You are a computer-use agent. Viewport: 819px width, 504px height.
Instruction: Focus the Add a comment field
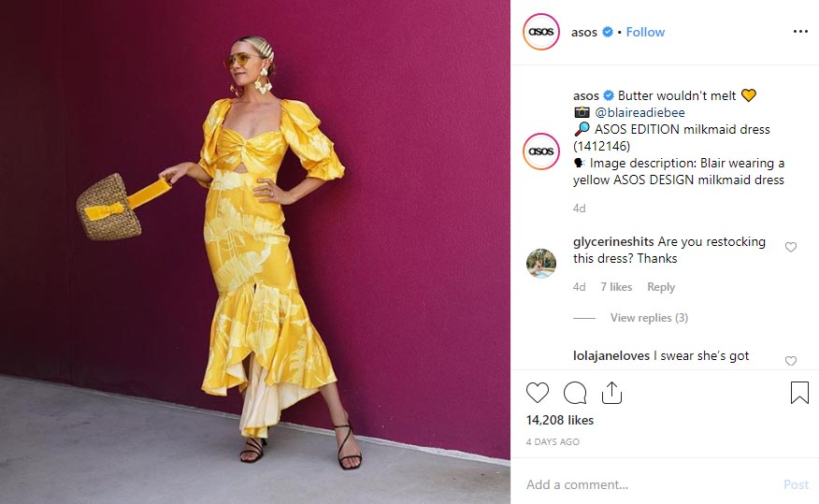[x=648, y=484]
